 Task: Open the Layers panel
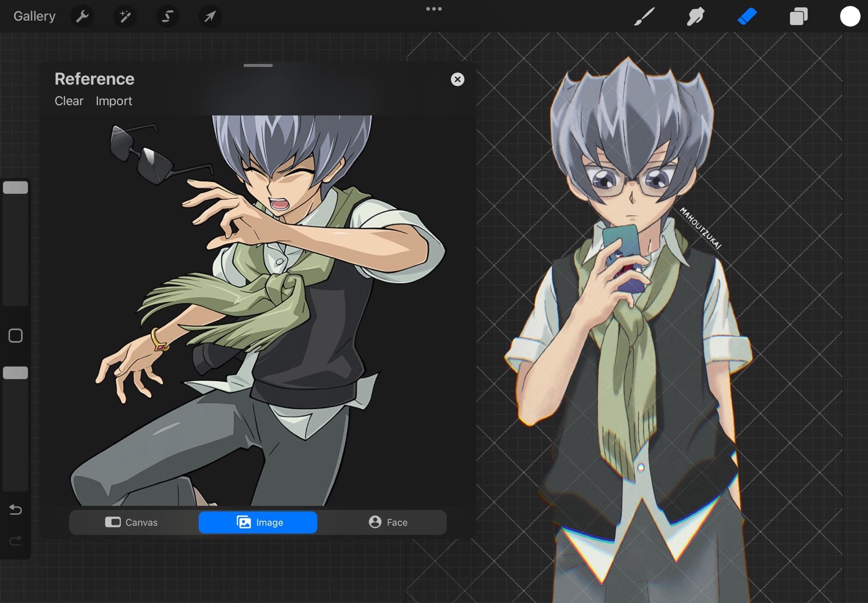[798, 16]
